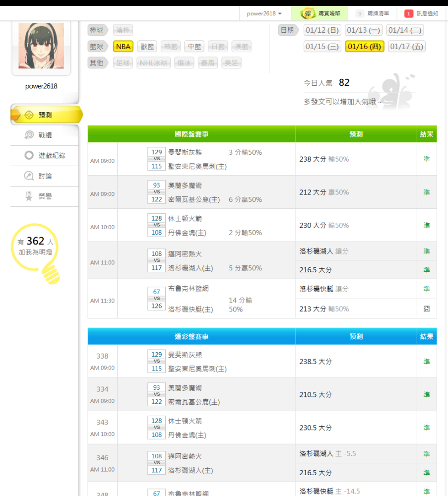The image size is (448, 496).
Task: Open the 購牌清單 purchase list link
Action: pos(372,13)
